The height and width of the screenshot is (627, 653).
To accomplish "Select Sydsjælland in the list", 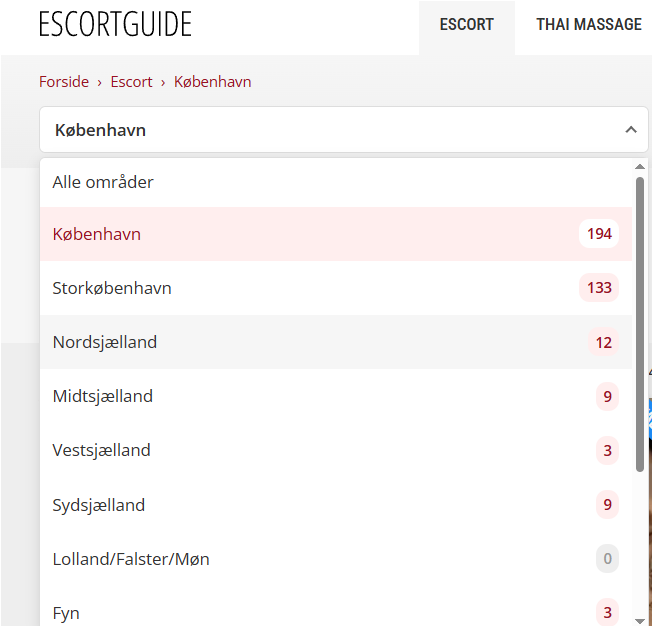I will [x=336, y=505].
